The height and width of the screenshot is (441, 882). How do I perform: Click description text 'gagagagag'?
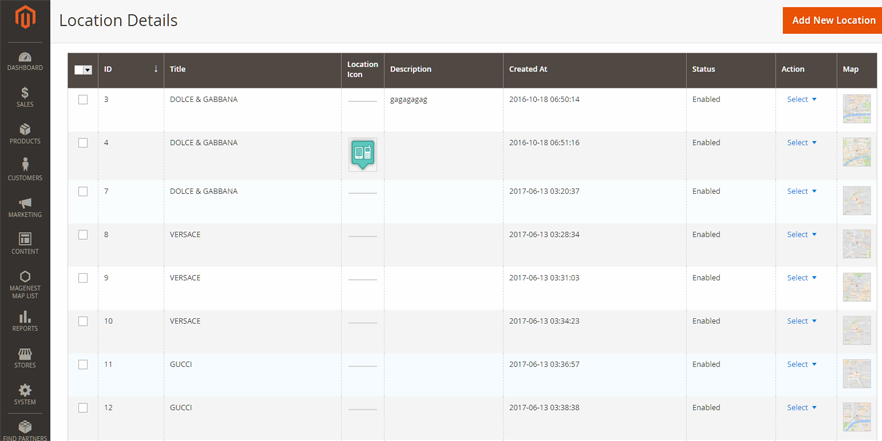408,100
